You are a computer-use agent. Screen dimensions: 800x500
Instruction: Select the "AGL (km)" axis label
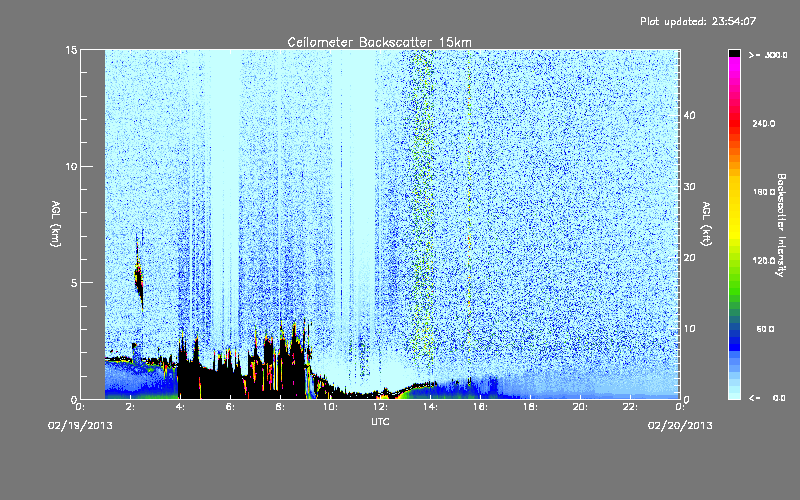pyautogui.click(x=56, y=223)
